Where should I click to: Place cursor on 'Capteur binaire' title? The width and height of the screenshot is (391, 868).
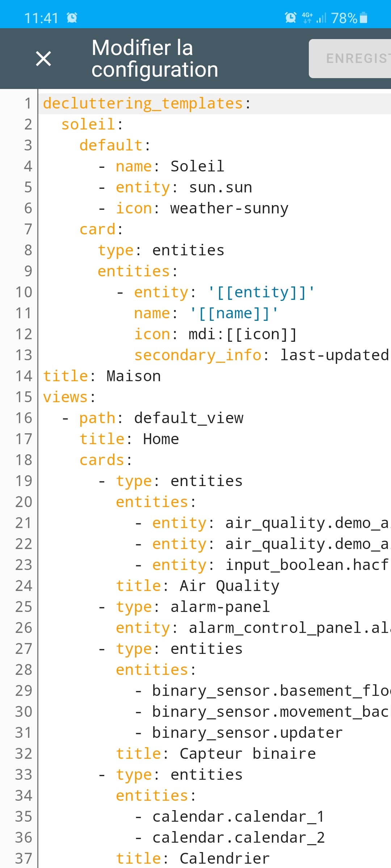coord(247,754)
